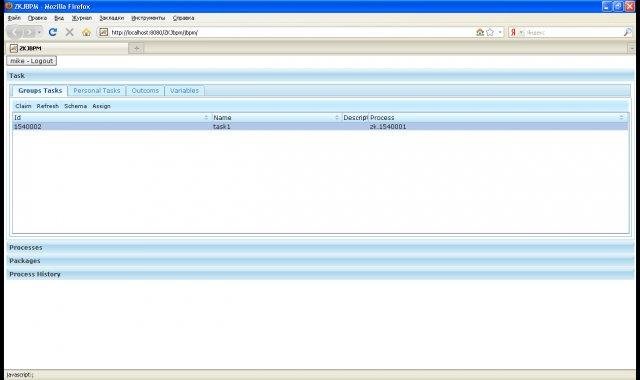Image resolution: width=640 pixels, height=380 pixels.
Task: Select the ZKJBPM browser tab
Action: 67,48
